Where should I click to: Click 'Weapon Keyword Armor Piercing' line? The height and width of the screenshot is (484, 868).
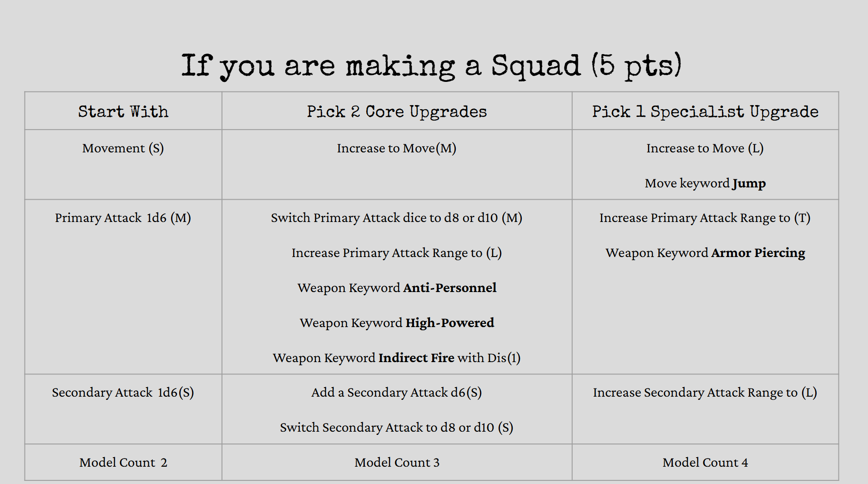[x=705, y=253]
